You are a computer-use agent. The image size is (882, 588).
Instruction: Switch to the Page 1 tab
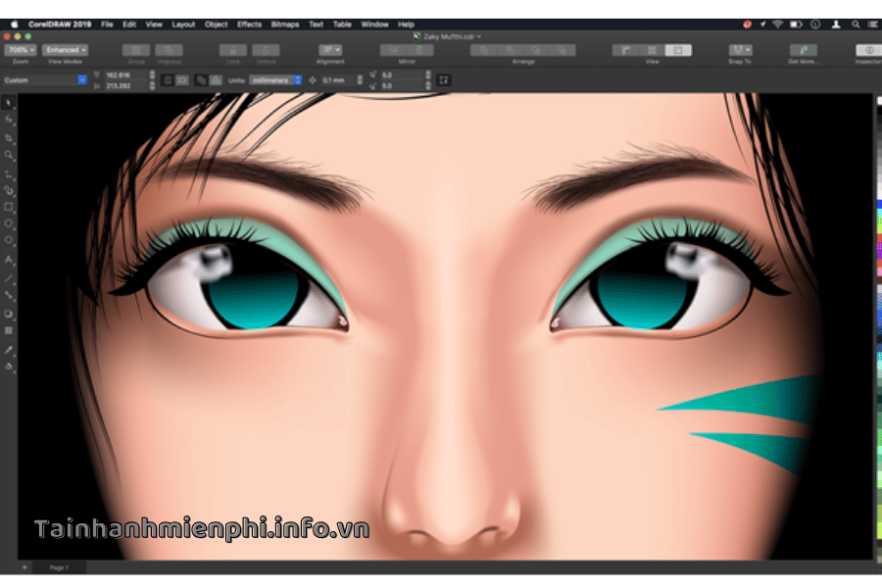(60, 567)
